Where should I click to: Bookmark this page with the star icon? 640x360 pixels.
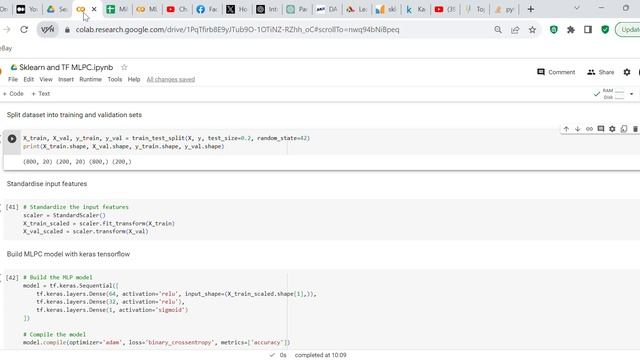click(x=532, y=29)
